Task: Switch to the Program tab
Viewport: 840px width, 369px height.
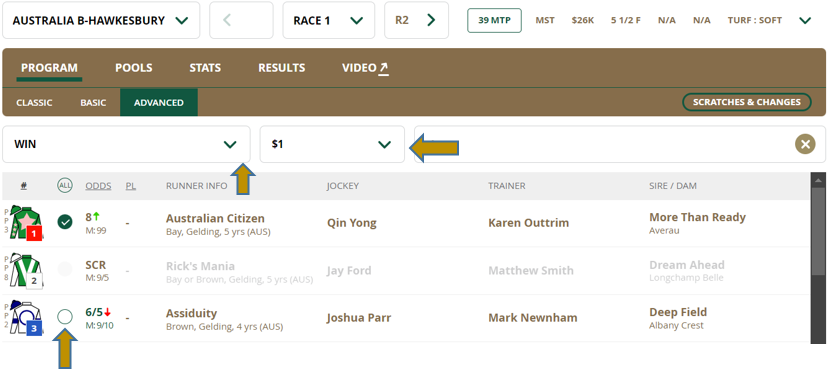Action: point(49,68)
